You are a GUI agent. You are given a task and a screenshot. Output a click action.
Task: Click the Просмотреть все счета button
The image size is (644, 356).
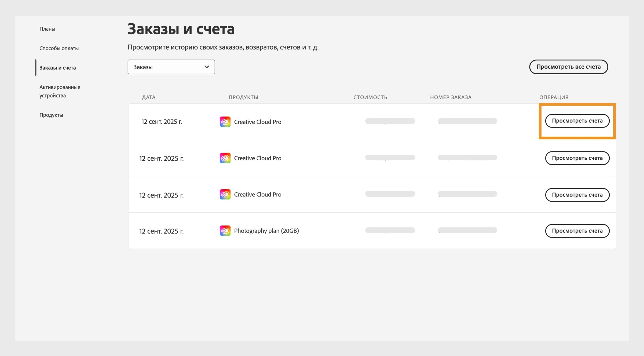[x=569, y=67]
